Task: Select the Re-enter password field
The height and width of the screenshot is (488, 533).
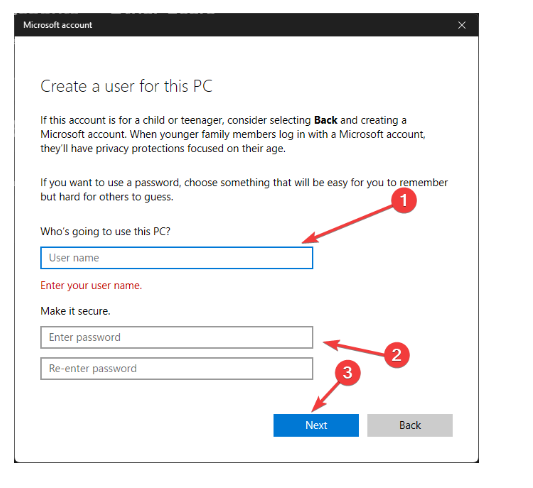Action: [176, 368]
